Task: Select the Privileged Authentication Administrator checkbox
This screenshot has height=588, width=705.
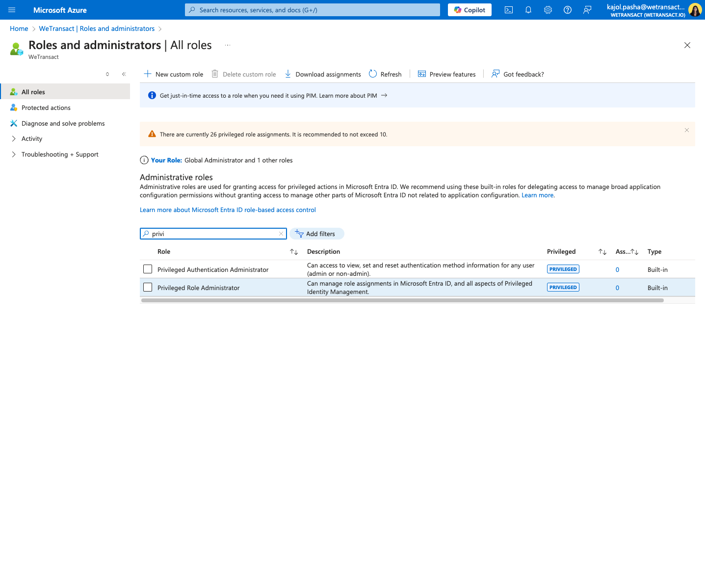Action: pyautogui.click(x=148, y=269)
